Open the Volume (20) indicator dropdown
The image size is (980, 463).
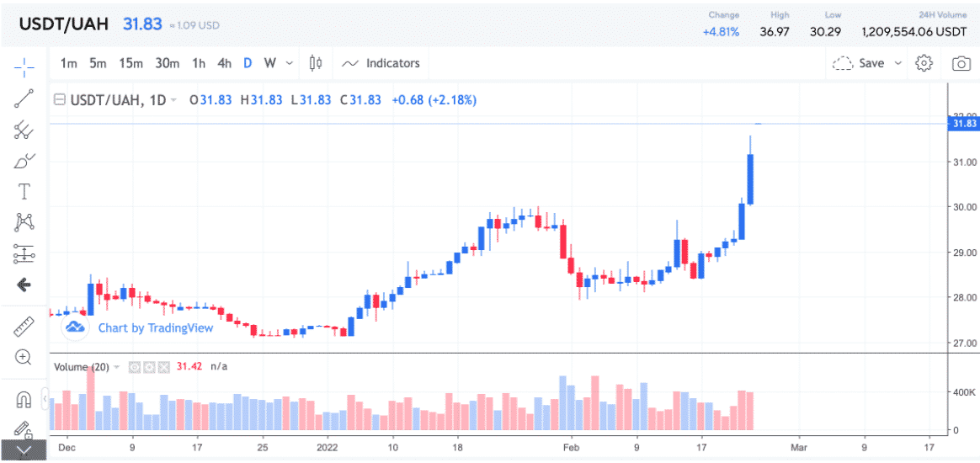point(116,367)
